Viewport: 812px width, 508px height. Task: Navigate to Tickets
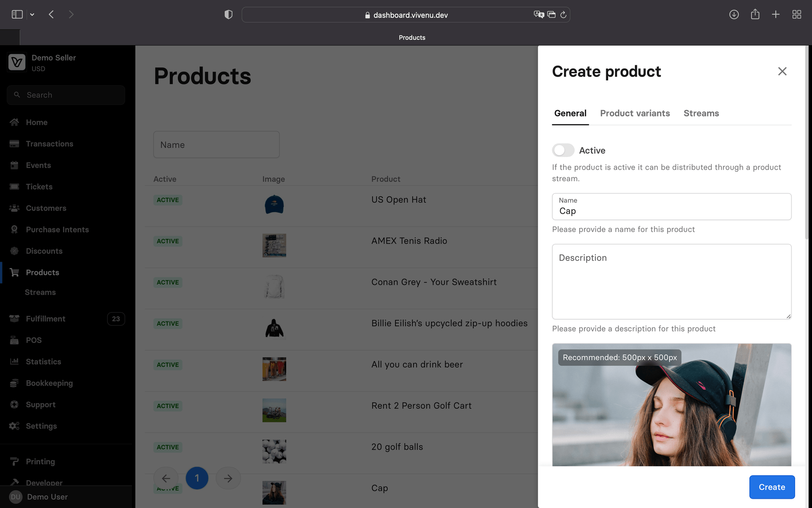pyautogui.click(x=39, y=187)
